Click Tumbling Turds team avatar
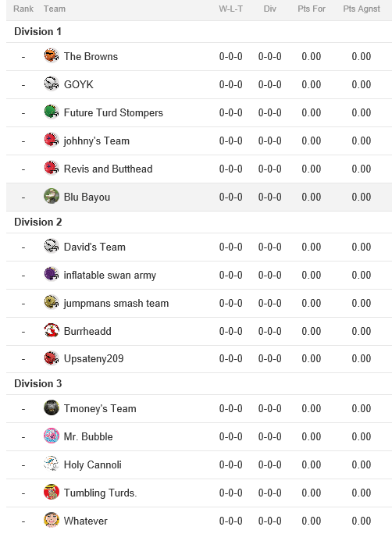 point(52,493)
